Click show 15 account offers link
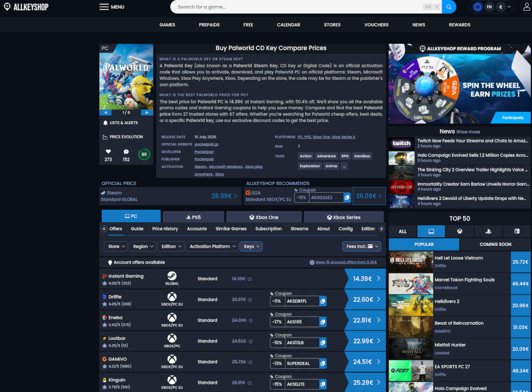Image resolution: width=532 pixels, height=392 pixels. [x=346, y=262]
